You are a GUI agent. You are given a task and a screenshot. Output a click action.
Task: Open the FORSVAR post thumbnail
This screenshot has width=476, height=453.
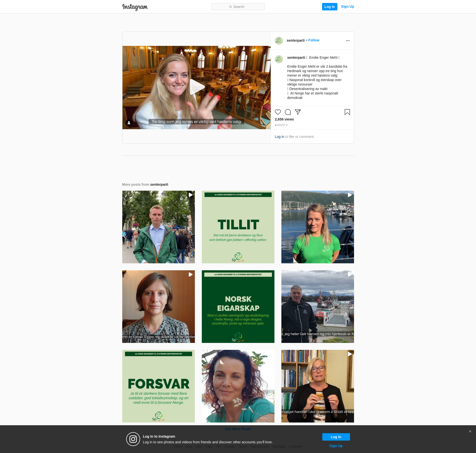point(158,386)
